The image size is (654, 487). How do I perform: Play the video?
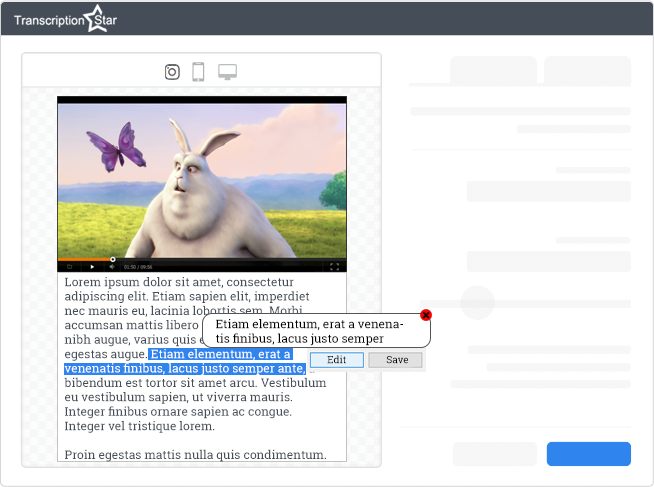(x=92, y=267)
